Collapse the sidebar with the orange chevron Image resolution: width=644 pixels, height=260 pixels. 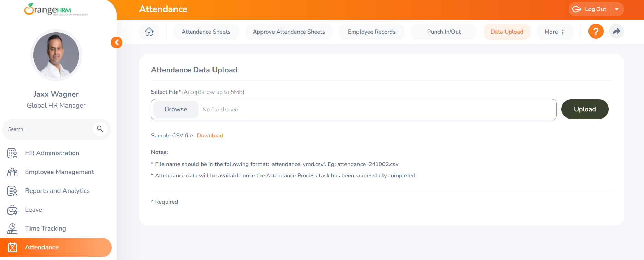[117, 42]
